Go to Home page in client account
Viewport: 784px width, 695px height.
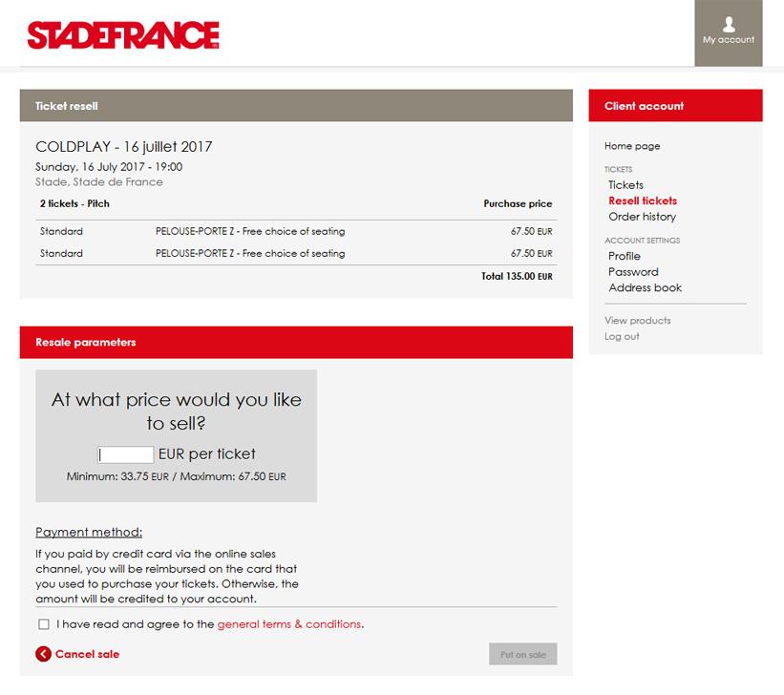coord(632,146)
